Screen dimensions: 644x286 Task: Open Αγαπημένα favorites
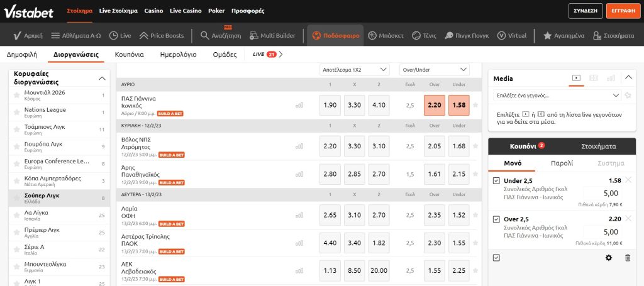[x=563, y=36]
